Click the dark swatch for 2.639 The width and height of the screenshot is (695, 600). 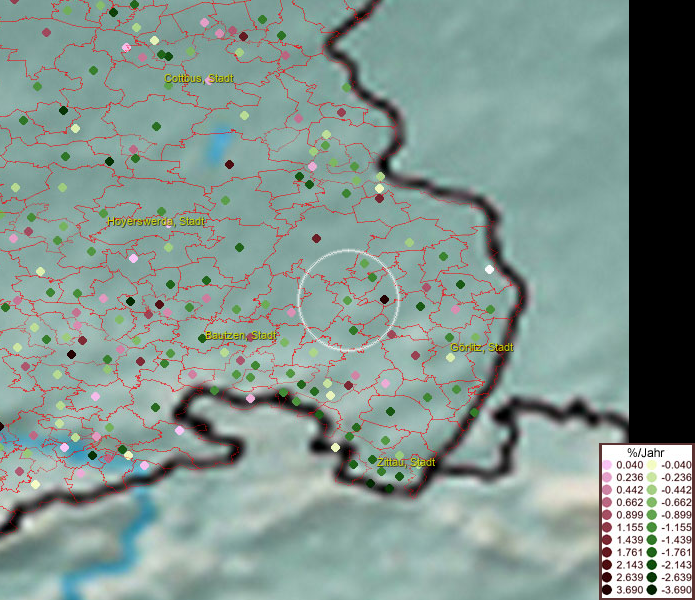click(x=607, y=577)
